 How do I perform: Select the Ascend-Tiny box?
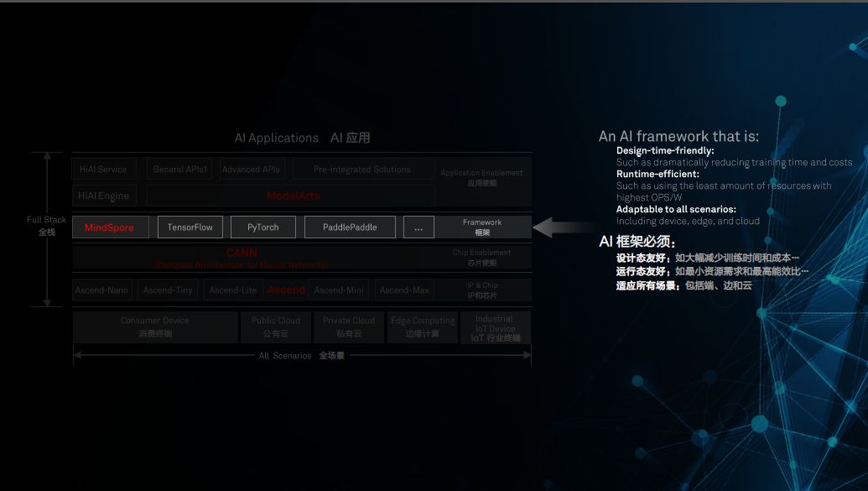(168, 290)
